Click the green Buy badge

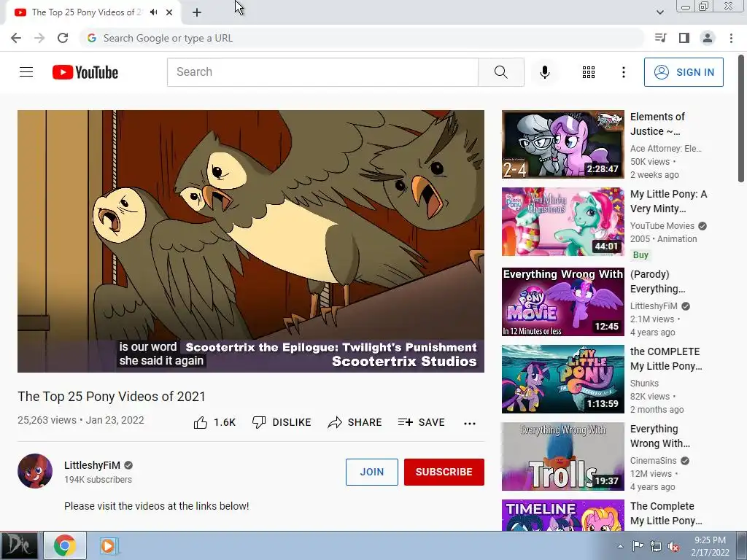click(640, 254)
